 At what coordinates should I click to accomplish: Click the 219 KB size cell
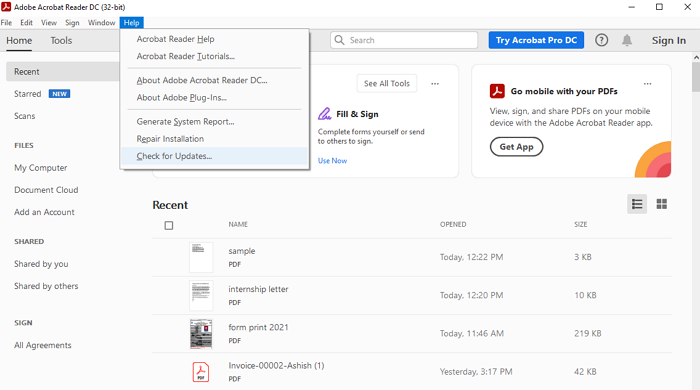[588, 333]
